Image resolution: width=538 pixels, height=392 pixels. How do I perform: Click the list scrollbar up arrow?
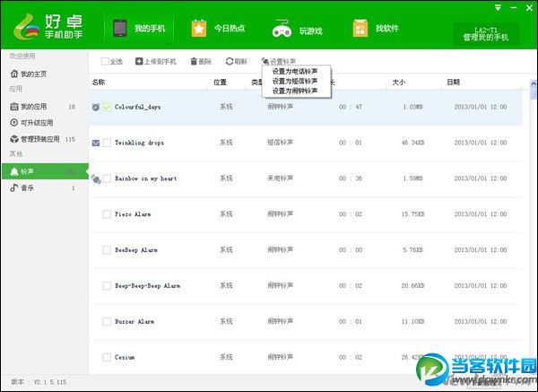534,83
